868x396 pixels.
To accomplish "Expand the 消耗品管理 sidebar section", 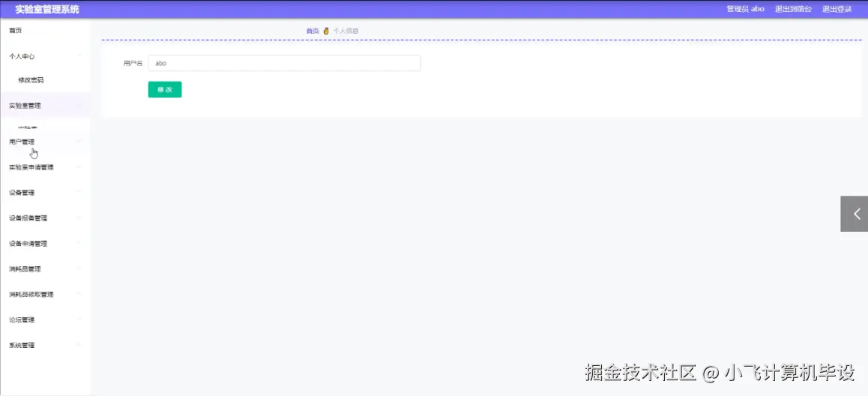I will point(45,269).
